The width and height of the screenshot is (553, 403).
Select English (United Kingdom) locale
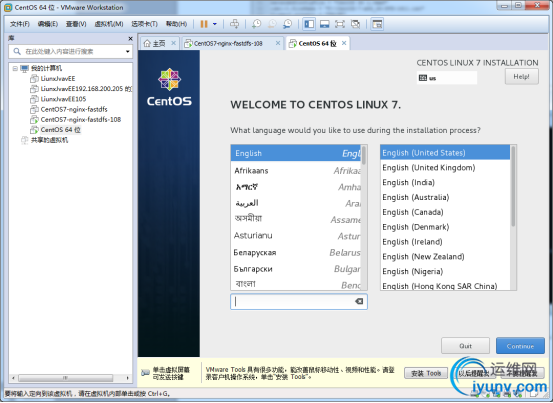click(445, 167)
